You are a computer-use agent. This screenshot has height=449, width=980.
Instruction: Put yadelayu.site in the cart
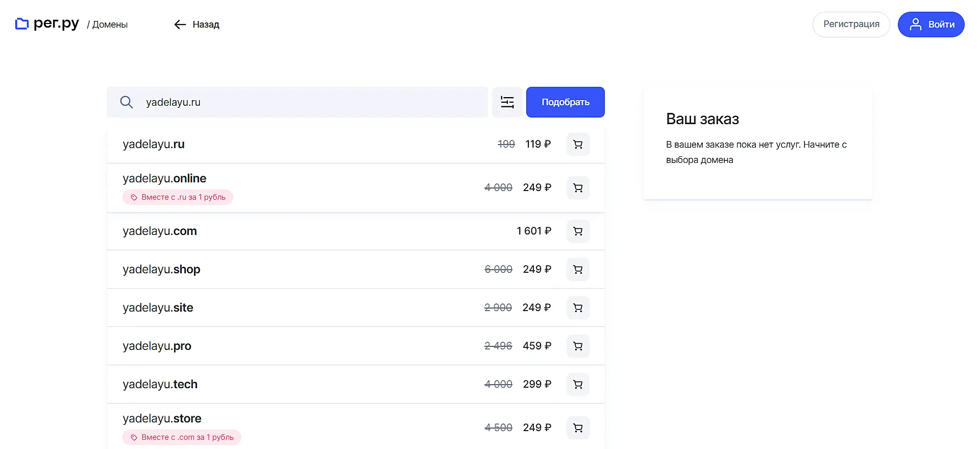(578, 308)
